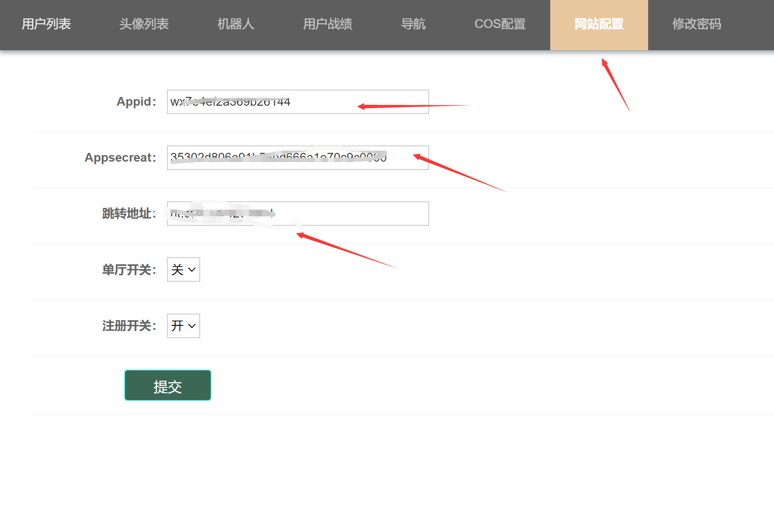This screenshot has width=774, height=532.
Task: Open the 用户列表 tab
Action: click(x=46, y=24)
